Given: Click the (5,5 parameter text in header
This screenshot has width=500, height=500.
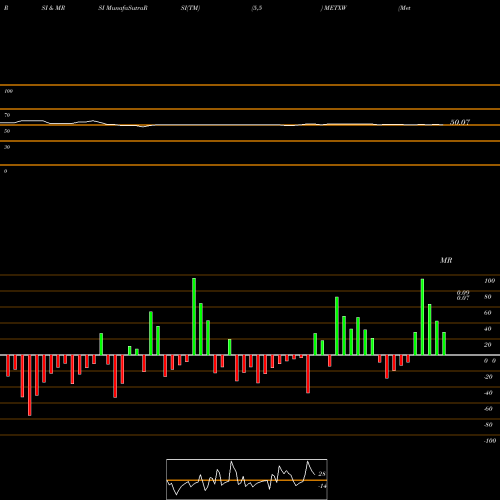Looking at the screenshot, I should tap(257, 8).
